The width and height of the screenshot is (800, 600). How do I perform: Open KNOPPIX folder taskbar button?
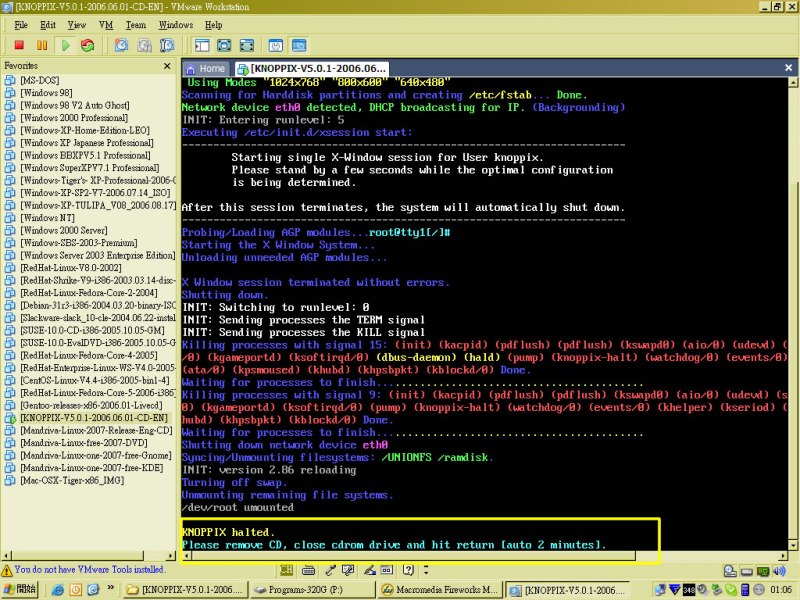coord(186,590)
